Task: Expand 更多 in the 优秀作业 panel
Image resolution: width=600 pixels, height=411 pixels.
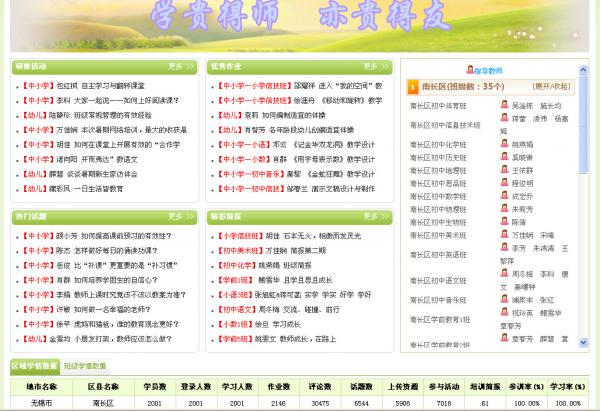Action: pyautogui.click(x=376, y=67)
